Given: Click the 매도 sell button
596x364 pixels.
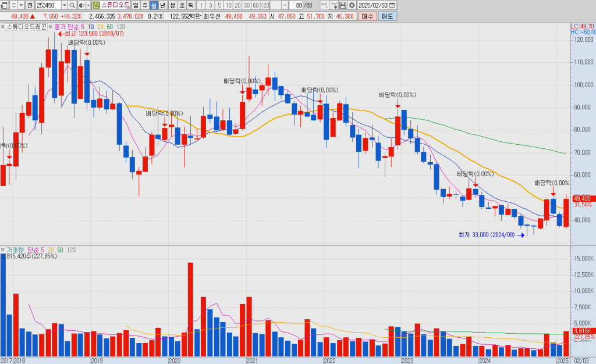Looking at the screenshot, I should [x=387, y=16].
